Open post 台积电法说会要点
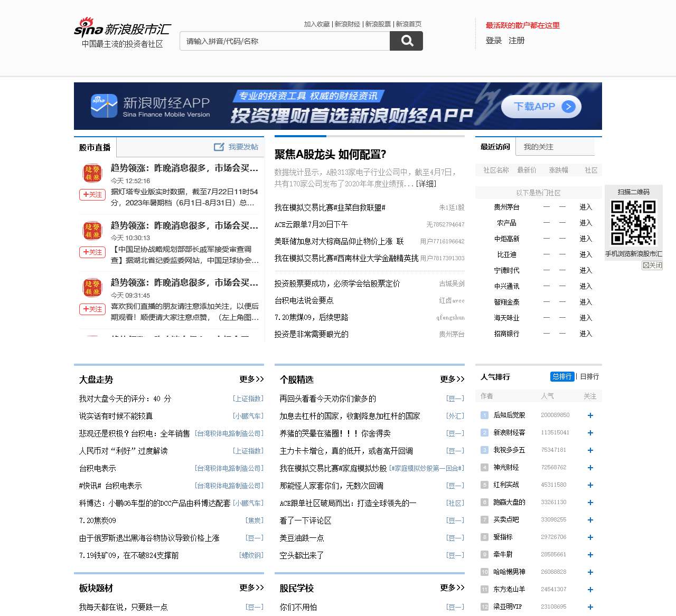The image size is (676, 616). 304,300
